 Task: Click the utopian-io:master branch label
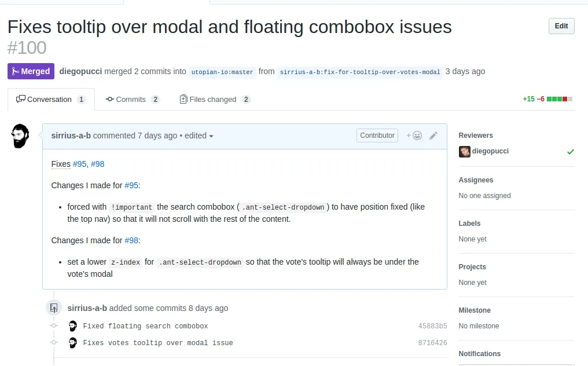[222, 72]
